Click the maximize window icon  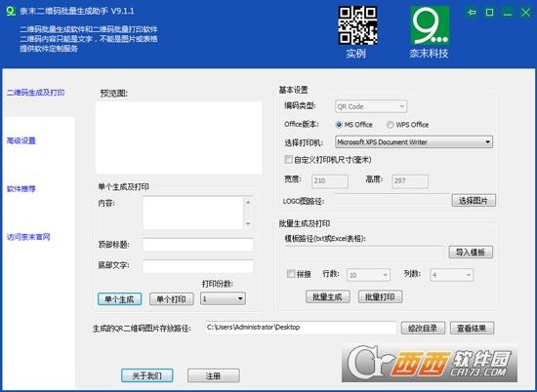pyautogui.click(x=490, y=13)
